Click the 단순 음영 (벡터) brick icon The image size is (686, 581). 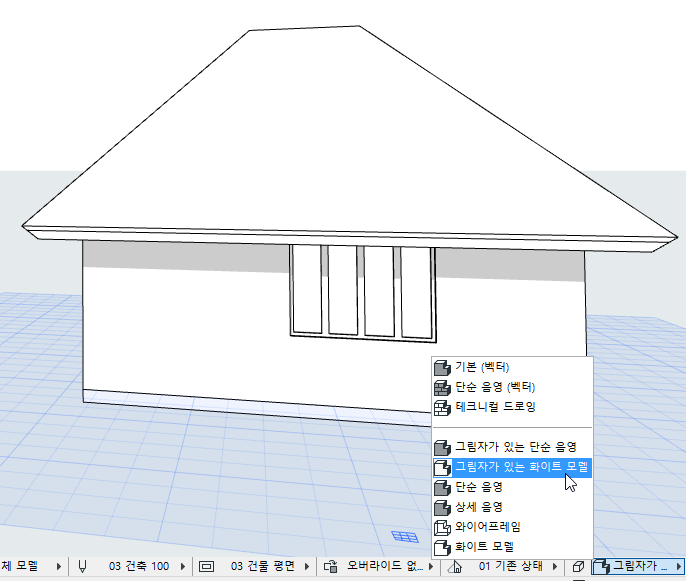coord(442,388)
